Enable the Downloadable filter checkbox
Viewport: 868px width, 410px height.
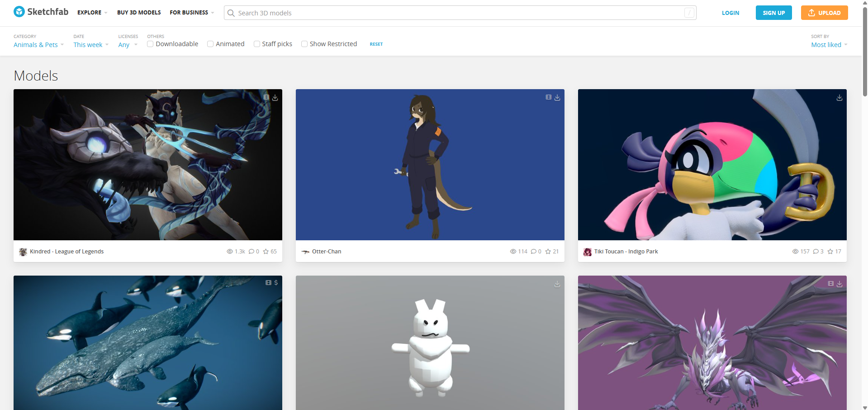point(150,44)
